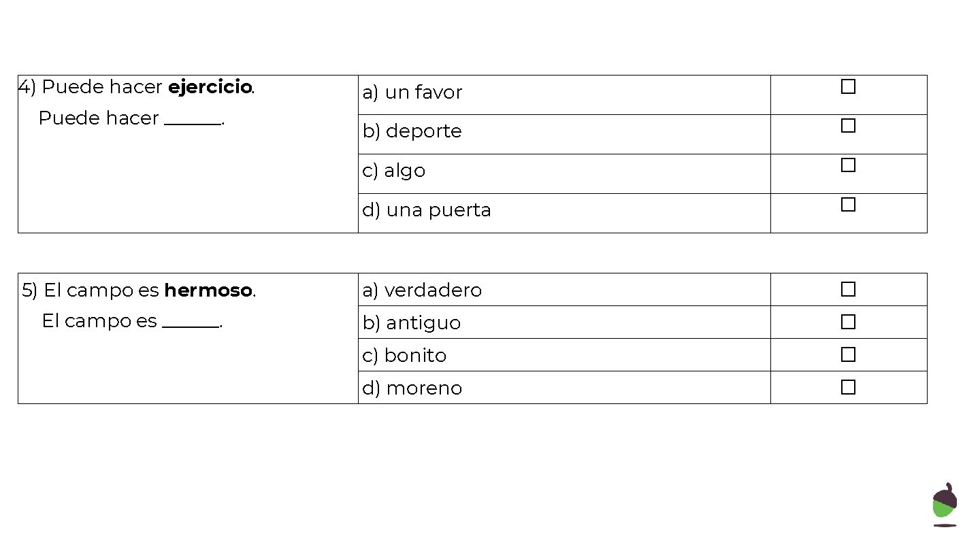This screenshot has width=980, height=551.
Task: Click answer text 'c) bonito'
Action: (404, 356)
